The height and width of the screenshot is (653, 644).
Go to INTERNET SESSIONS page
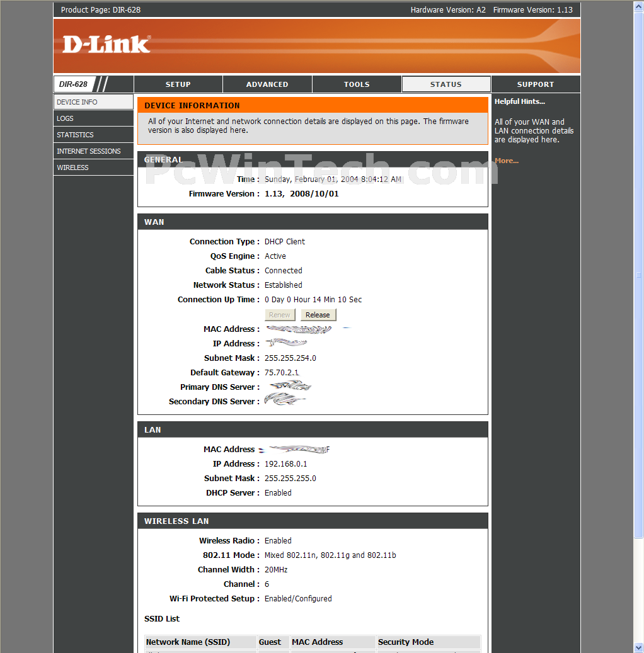coord(93,150)
